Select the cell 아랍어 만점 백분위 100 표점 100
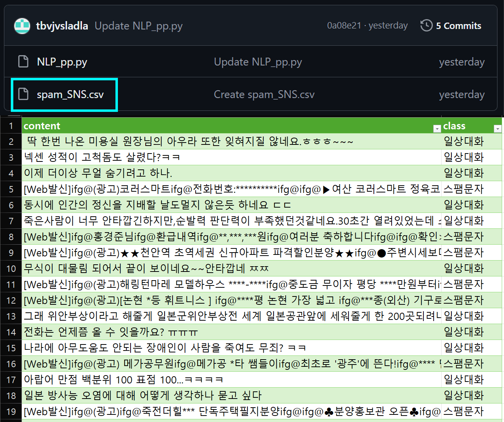The height and width of the screenshot is (422, 504). pos(232,380)
